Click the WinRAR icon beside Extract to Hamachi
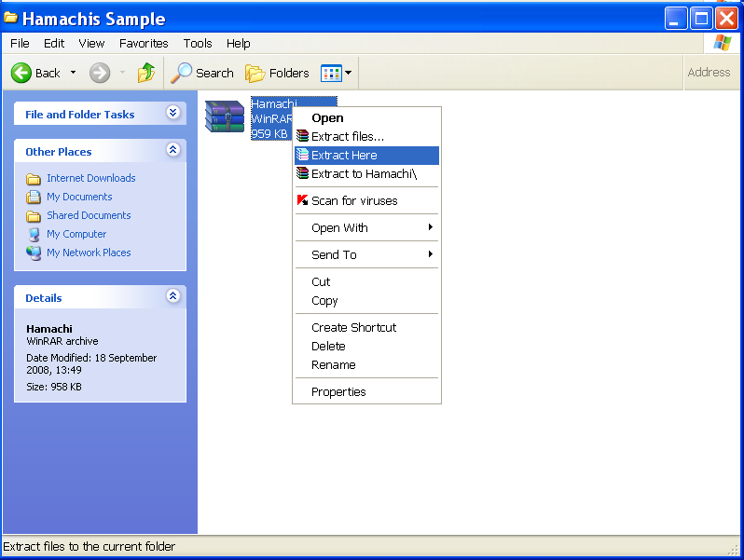Image resolution: width=744 pixels, height=560 pixels. tap(302, 173)
